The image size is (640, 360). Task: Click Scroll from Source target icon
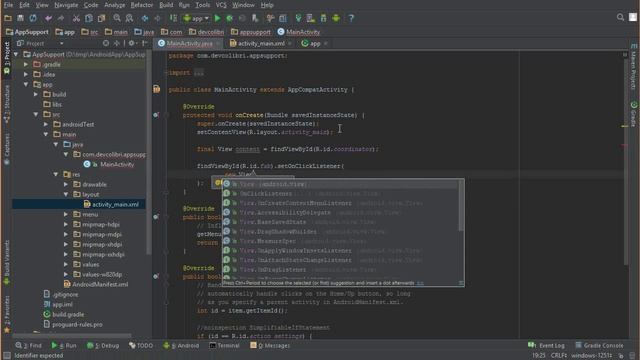click(x=106, y=43)
